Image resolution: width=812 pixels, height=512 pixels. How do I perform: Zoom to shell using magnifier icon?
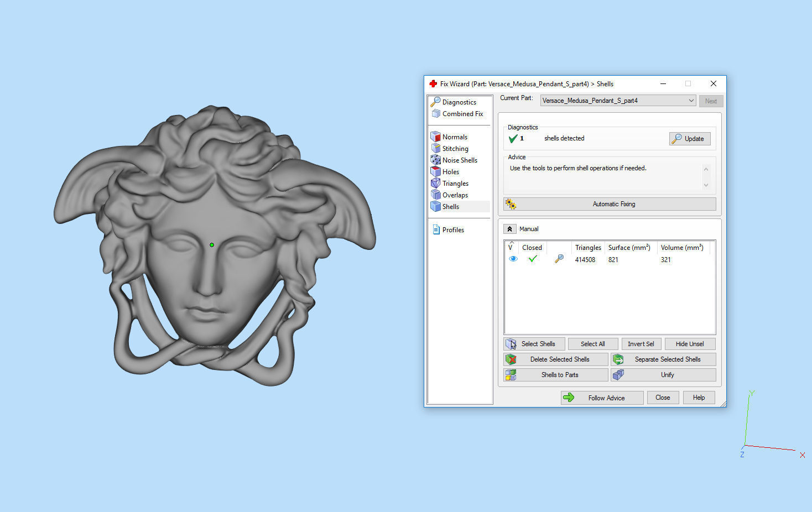click(559, 259)
